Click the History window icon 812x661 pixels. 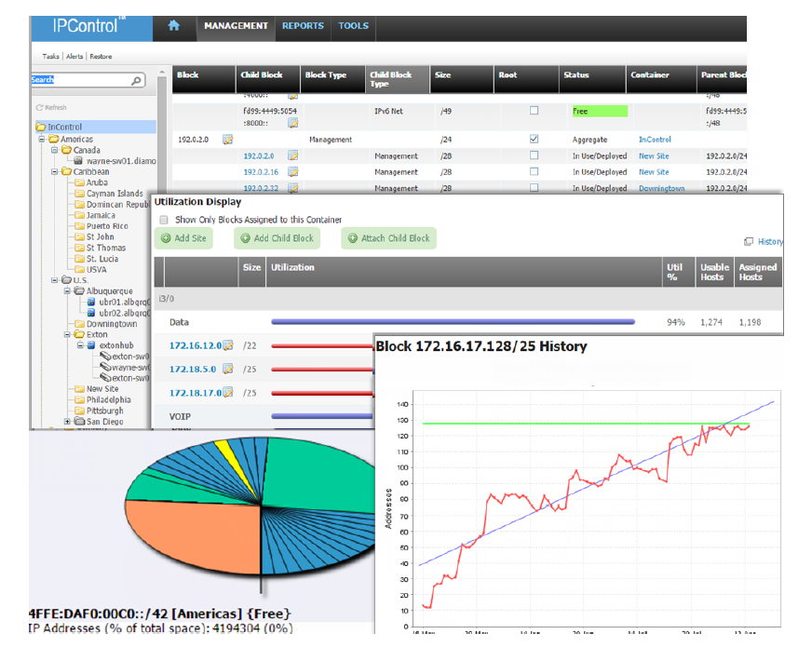click(x=749, y=242)
